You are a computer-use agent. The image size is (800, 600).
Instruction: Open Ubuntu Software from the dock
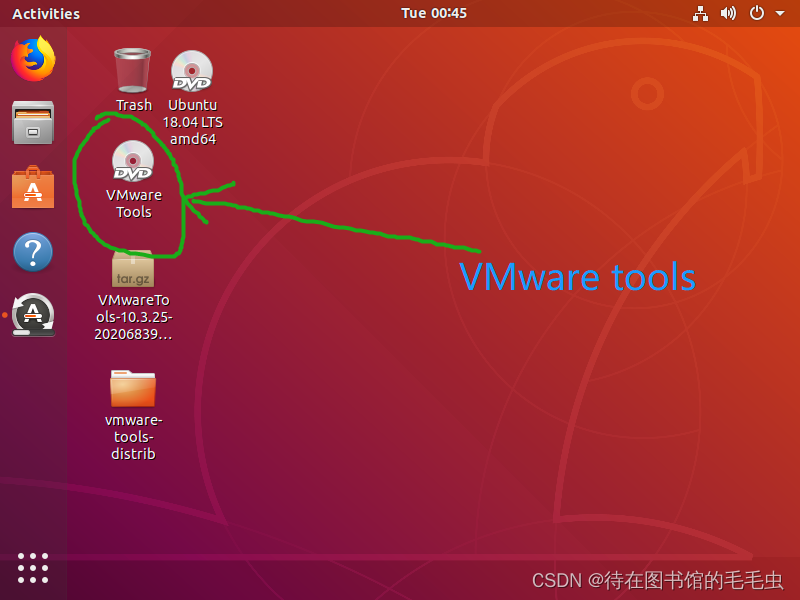(x=33, y=187)
